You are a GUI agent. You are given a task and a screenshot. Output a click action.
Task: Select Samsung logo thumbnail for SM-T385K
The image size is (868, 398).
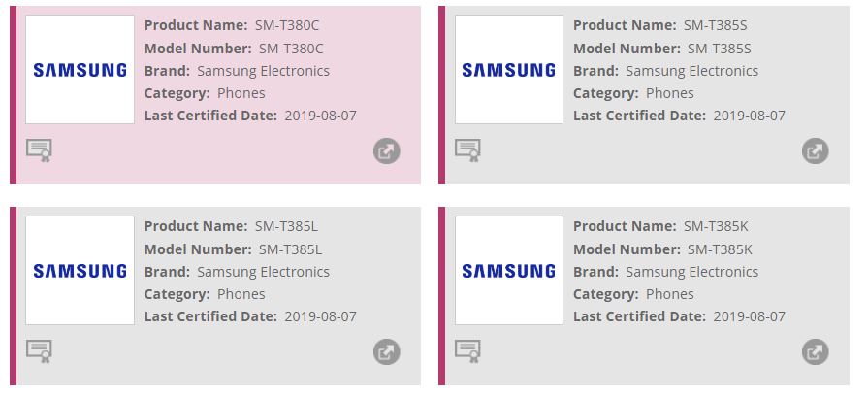[508, 270]
